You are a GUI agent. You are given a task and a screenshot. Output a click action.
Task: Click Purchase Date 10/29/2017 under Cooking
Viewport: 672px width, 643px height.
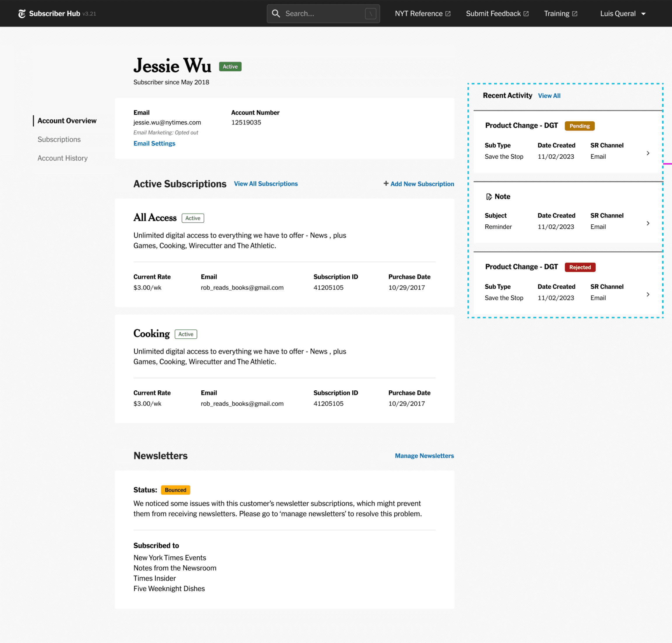click(406, 404)
